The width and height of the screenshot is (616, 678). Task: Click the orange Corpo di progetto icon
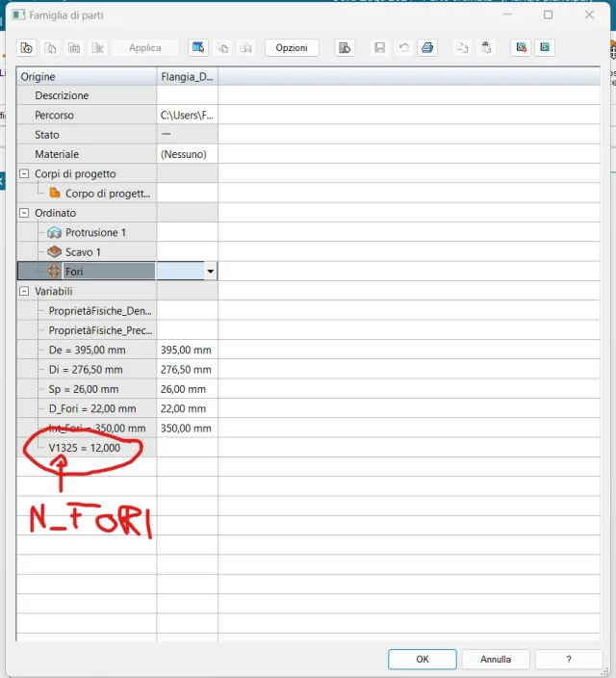[54, 194]
